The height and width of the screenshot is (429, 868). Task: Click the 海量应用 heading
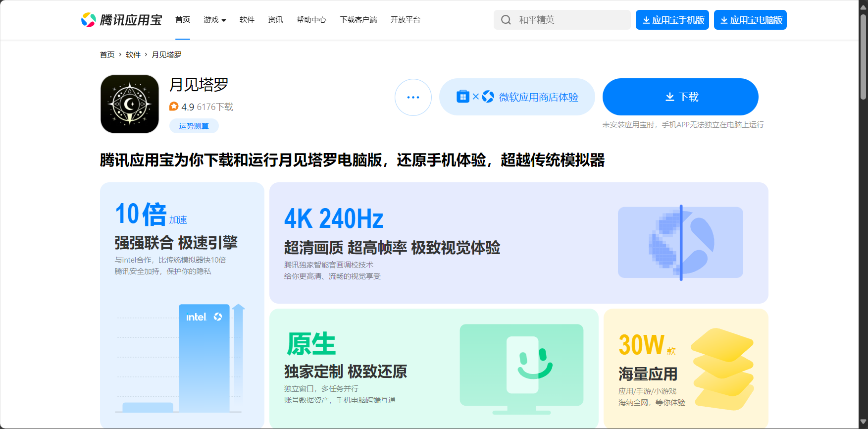click(648, 374)
